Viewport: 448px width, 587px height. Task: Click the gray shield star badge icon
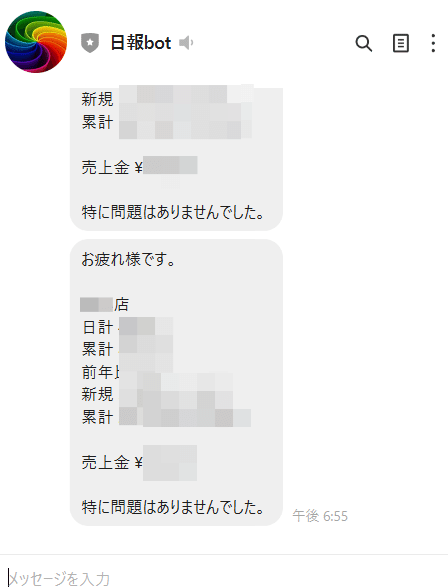[90, 43]
